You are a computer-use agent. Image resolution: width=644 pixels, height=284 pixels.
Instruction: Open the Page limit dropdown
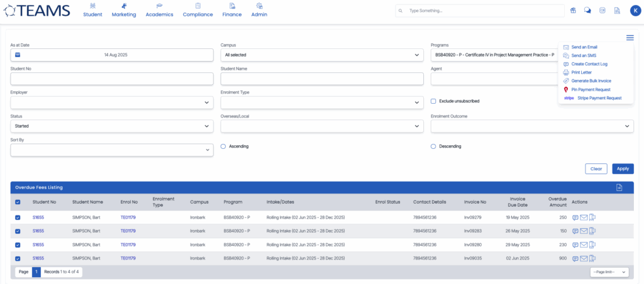[x=609, y=272]
